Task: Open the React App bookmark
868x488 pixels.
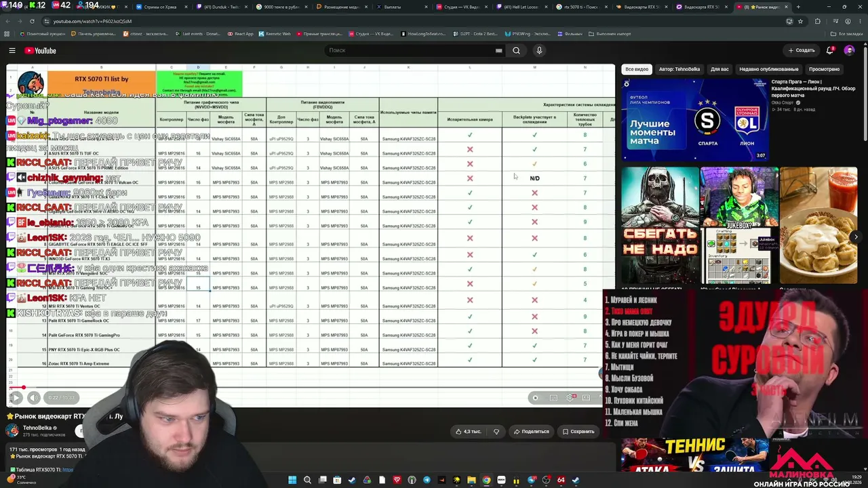Action: pos(241,34)
